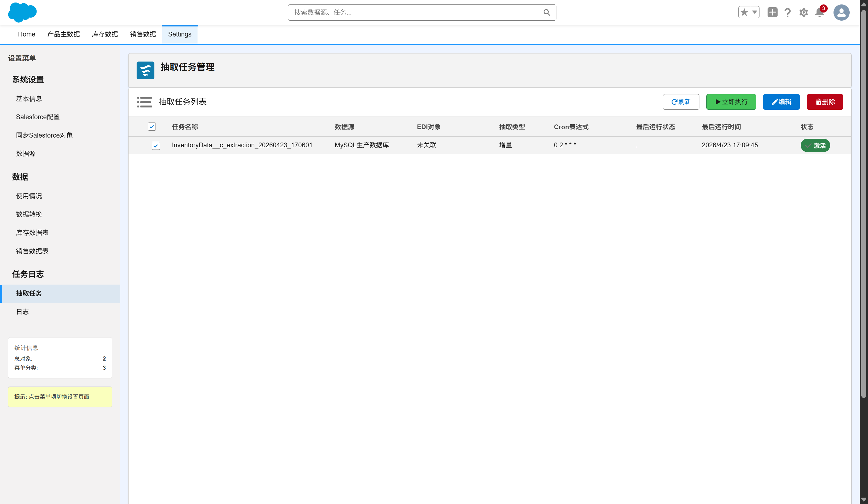868x504 pixels.
Task: Uncheck the InventoryData extraction task row checkbox
Action: 156,145
